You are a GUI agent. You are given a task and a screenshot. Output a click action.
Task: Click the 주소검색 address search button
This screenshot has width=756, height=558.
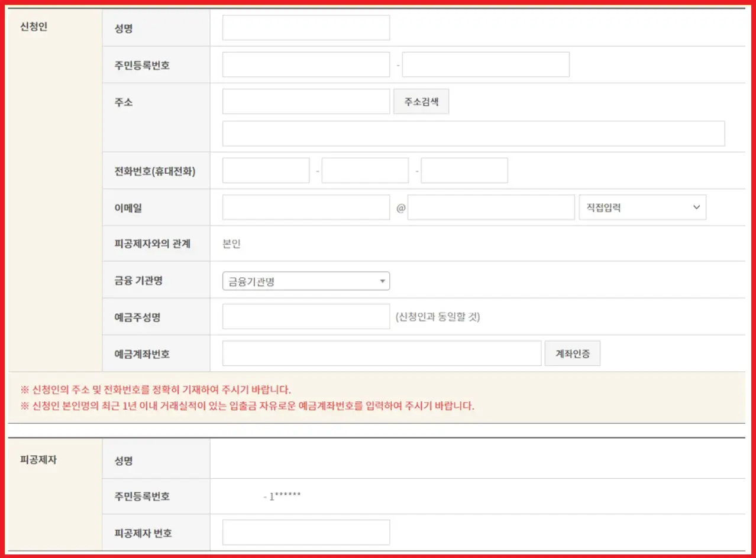click(x=421, y=101)
